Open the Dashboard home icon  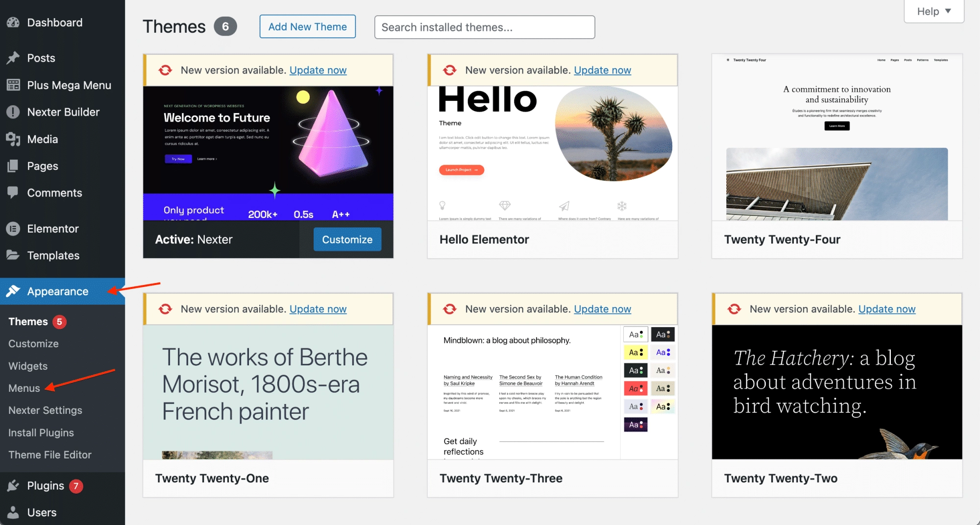click(13, 22)
